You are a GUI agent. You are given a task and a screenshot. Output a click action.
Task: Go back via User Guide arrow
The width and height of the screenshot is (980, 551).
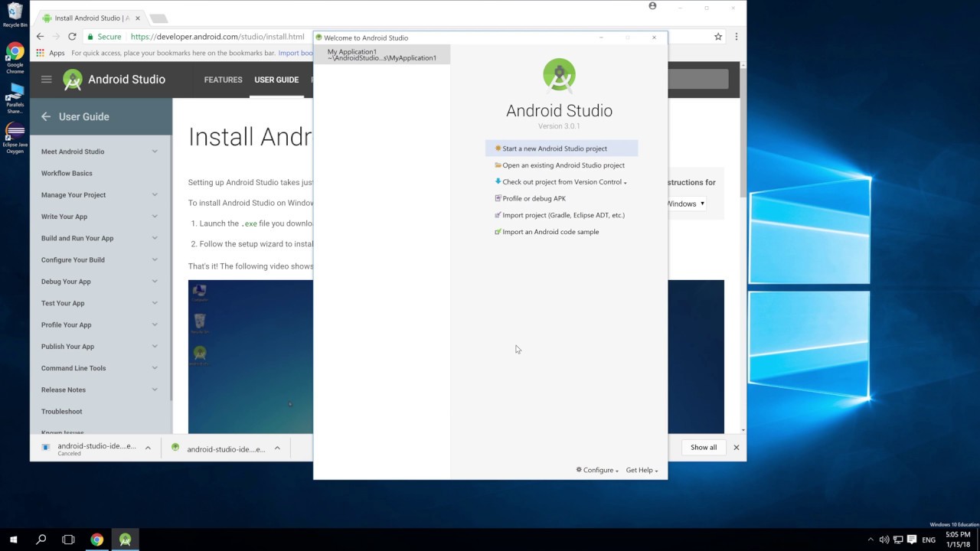46,116
